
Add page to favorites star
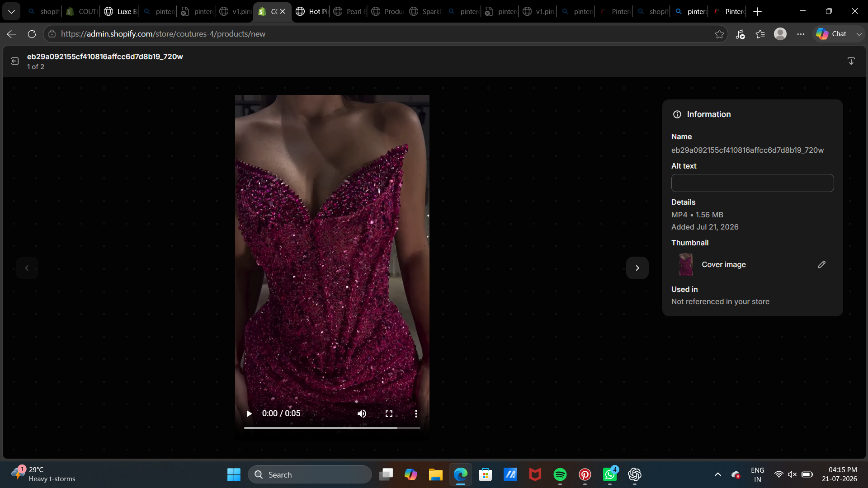pyautogui.click(x=719, y=34)
